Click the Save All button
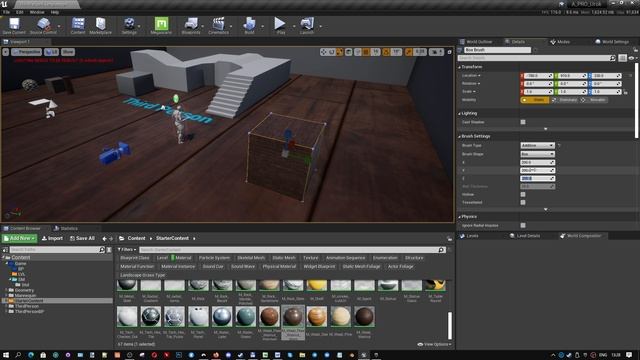 [82, 238]
